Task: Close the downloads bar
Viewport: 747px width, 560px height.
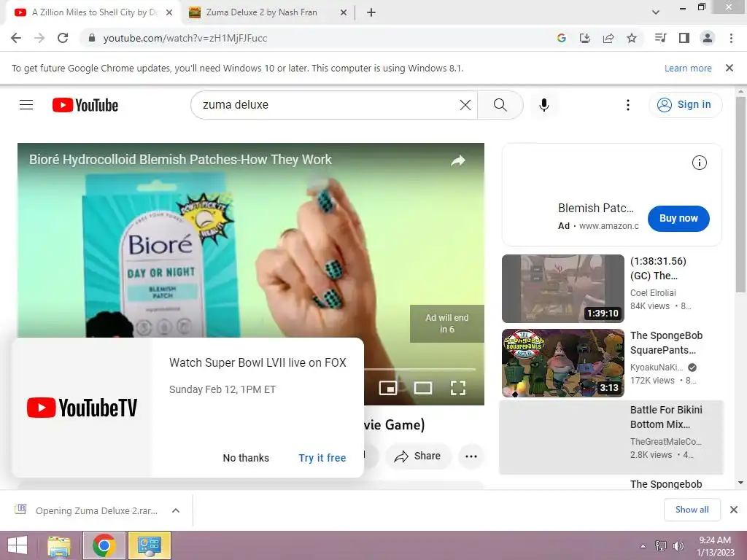Action: tap(734, 510)
